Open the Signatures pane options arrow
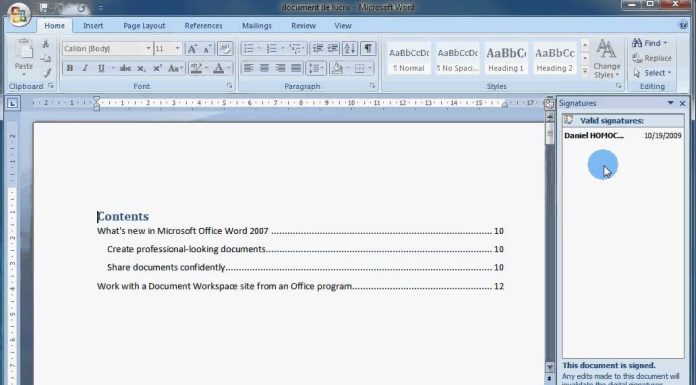The image size is (696, 385). [x=670, y=103]
